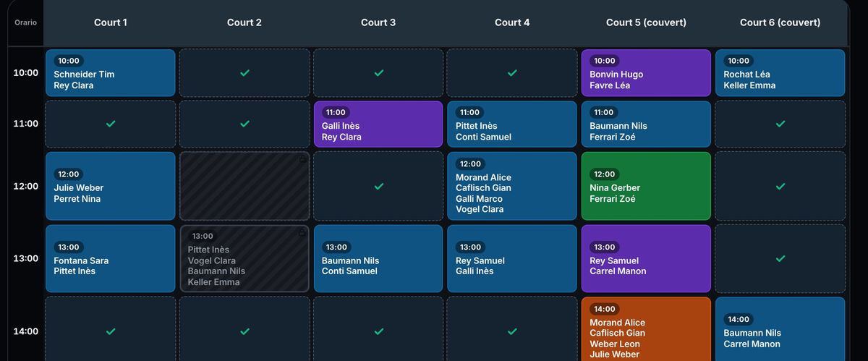Screen dimensions: 868x361
Task: Click the name Vogel Clara in blocked 13:00 card
Action: tap(212, 260)
